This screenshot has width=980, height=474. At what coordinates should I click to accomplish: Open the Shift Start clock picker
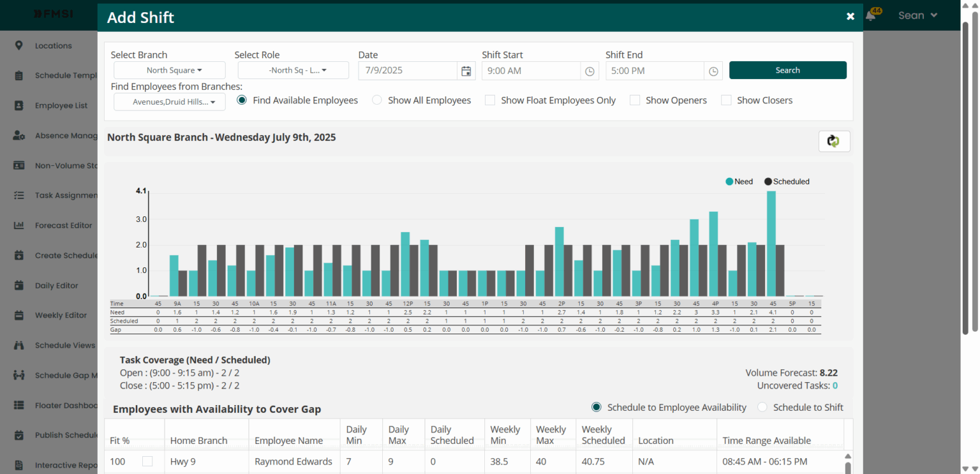point(590,71)
